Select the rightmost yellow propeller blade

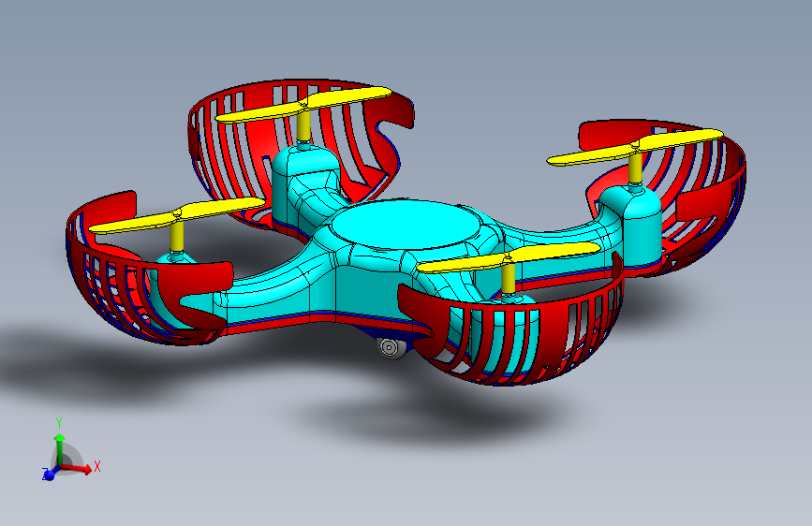(635, 148)
